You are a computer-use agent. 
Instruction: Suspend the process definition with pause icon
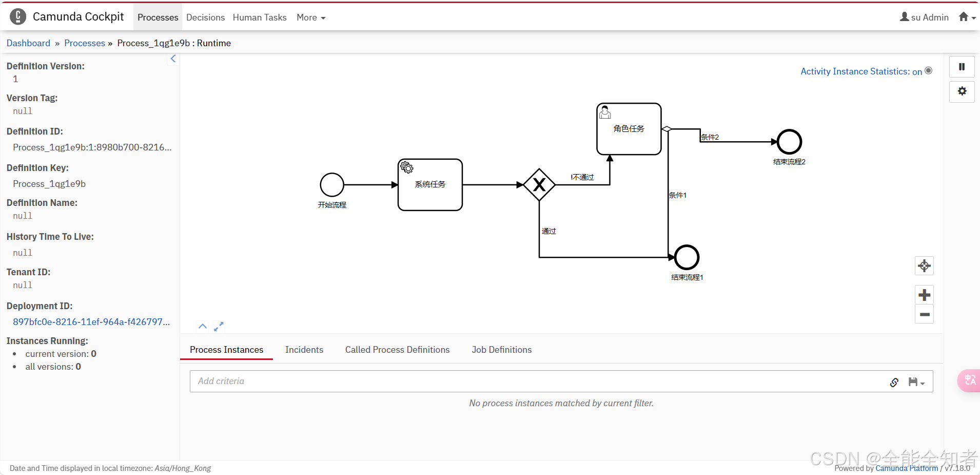coord(962,67)
